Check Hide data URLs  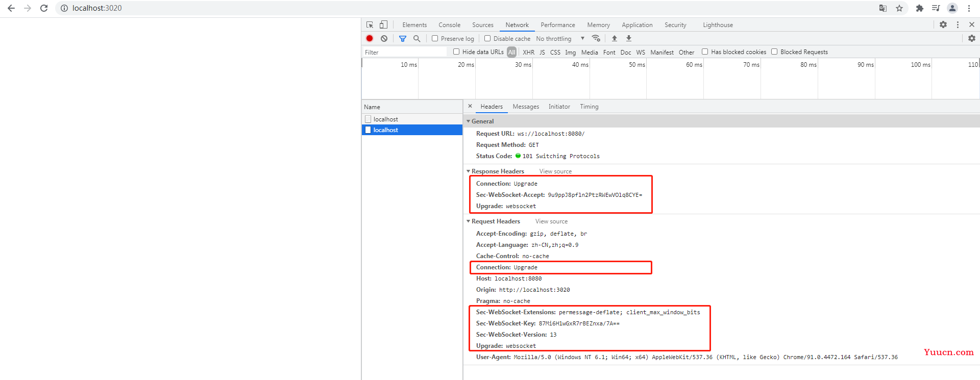[x=456, y=52]
